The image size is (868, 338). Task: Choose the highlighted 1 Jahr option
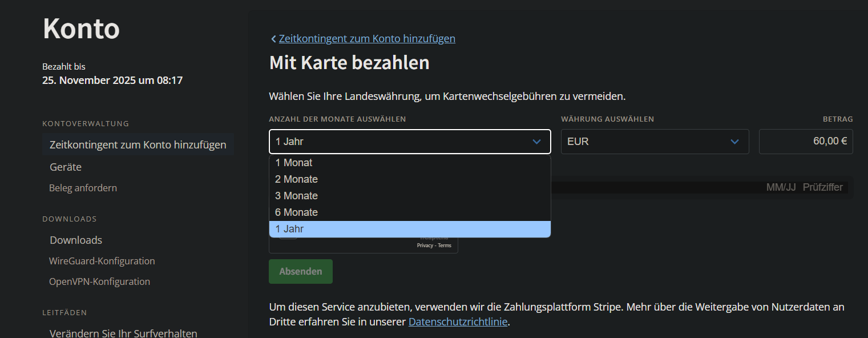pyautogui.click(x=289, y=229)
